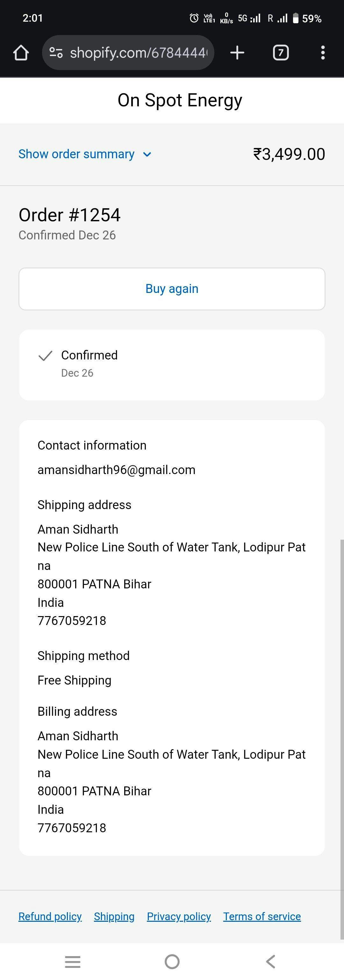Expand Show order summary
344x980 pixels.
[x=76, y=154]
